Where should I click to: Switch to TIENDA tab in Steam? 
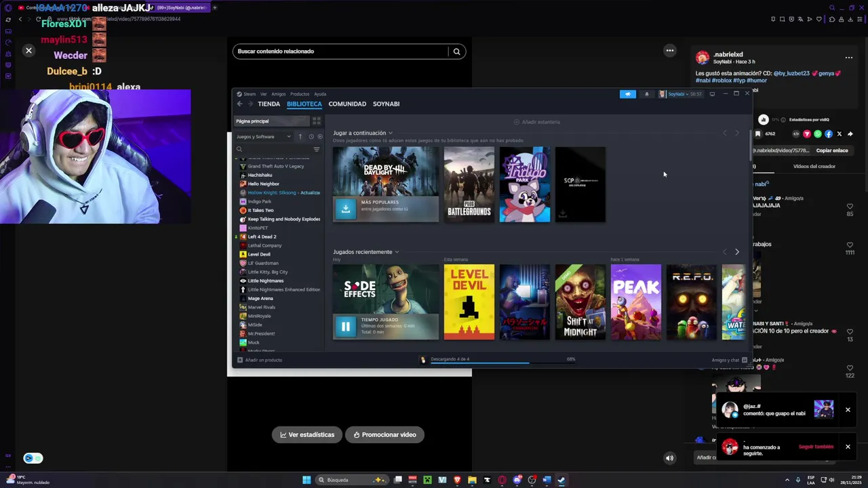pos(269,104)
